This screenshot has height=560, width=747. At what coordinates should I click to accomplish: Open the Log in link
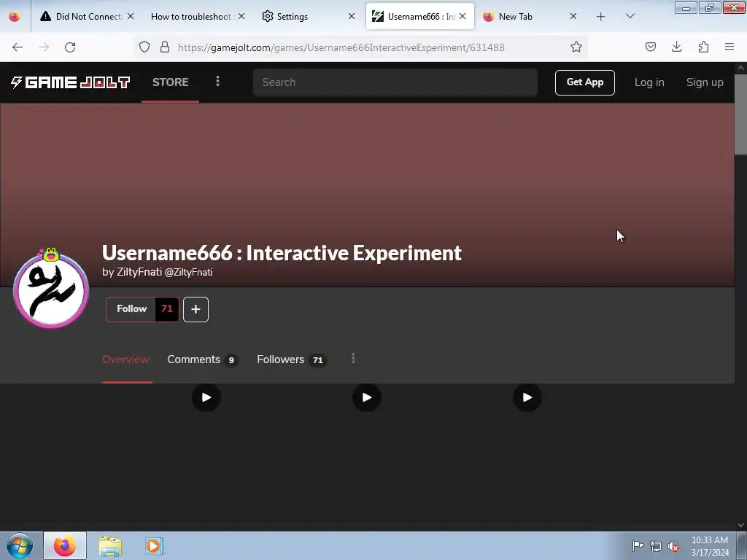pos(649,82)
